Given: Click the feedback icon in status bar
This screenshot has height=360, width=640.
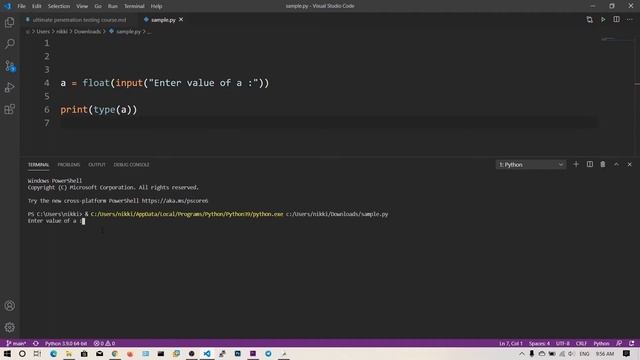Looking at the screenshot, I should (619, 343).
